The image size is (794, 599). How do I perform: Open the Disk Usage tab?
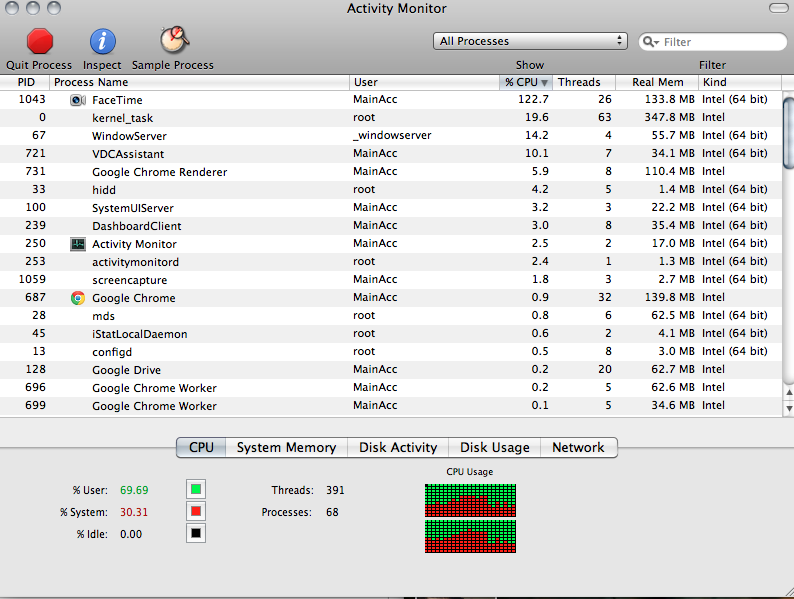(495, 448)
